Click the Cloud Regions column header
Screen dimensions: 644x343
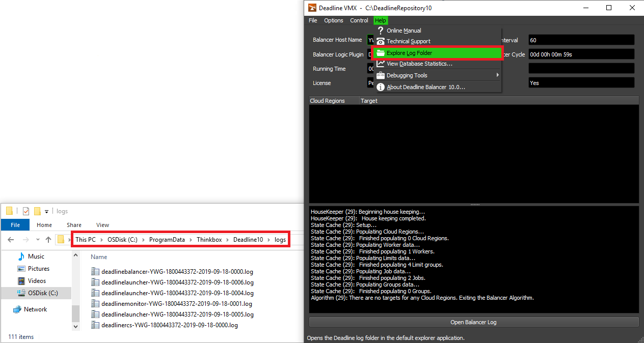[x=334, y=101]
